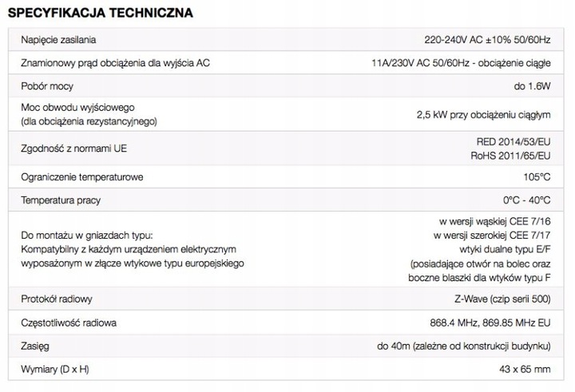Click the Napięcie zasilania row label
The image size is (575, 392).
pos(60,40)
